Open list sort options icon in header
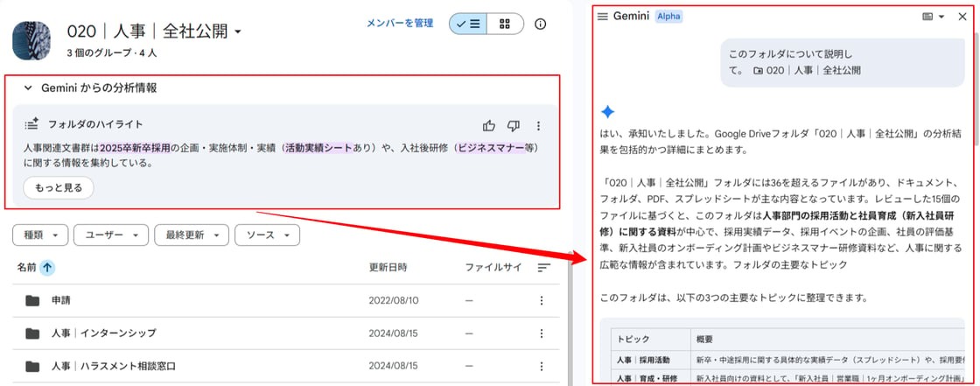The width and height of the screenshot is (980, 386). coord(543,267)
